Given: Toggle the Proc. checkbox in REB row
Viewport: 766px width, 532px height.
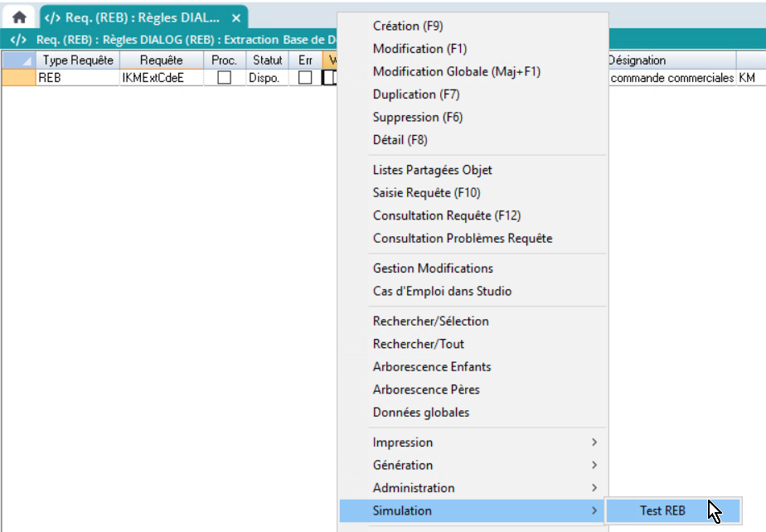Looking at the screenshot, I should [224, 78].
